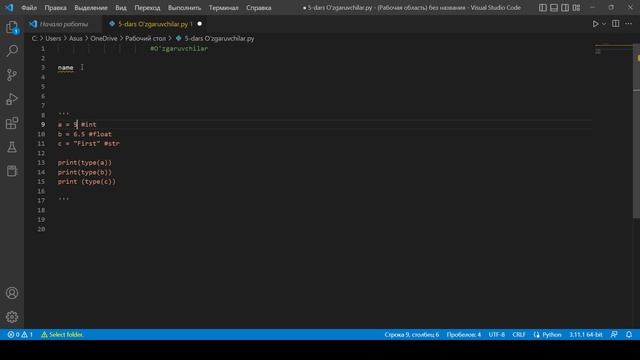Open the Search view in activity bar
This screenshot has height=360, width=640.
[12, 51]
